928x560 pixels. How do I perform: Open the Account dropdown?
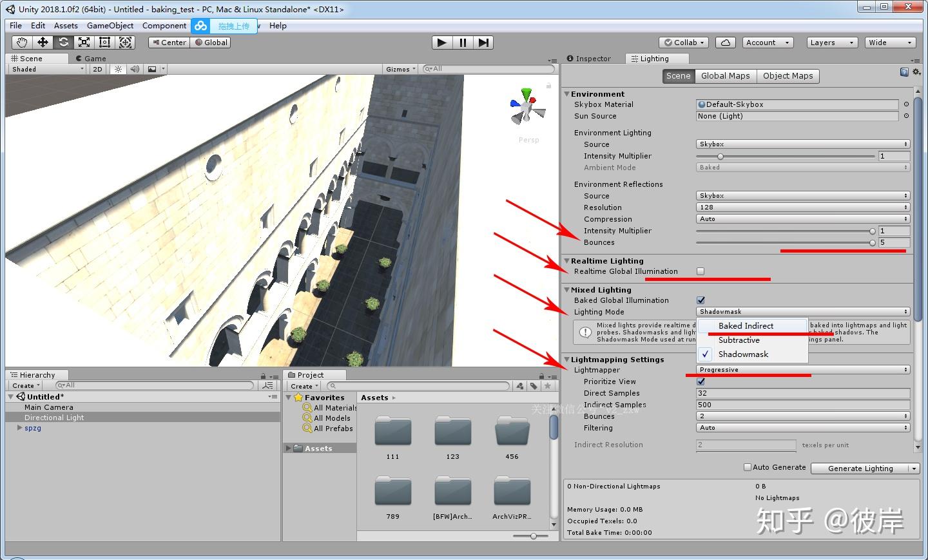[x=767, y=43]
